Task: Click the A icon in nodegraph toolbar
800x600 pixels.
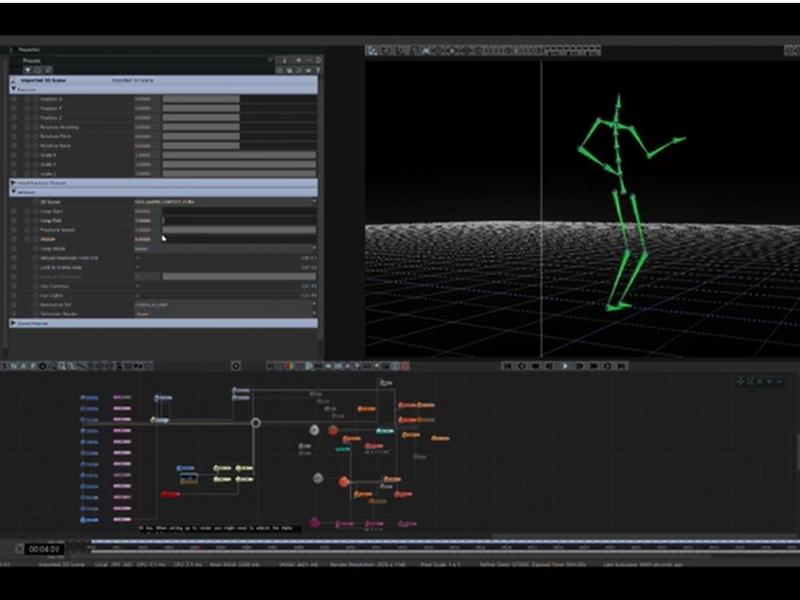Action: tap(23, 366)
